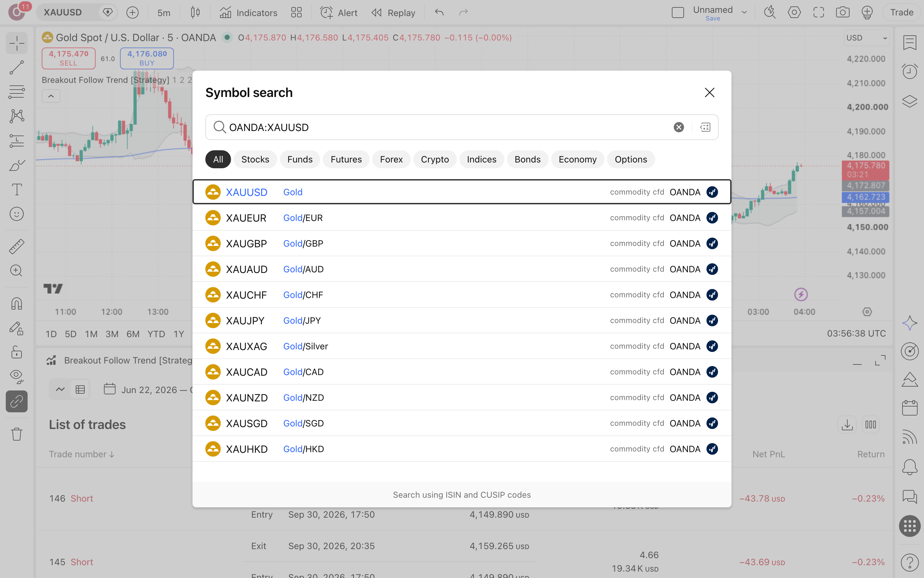This screenshot has height=578, width=924.
Task: Click the BUY price button
Action: coord(147,58)
